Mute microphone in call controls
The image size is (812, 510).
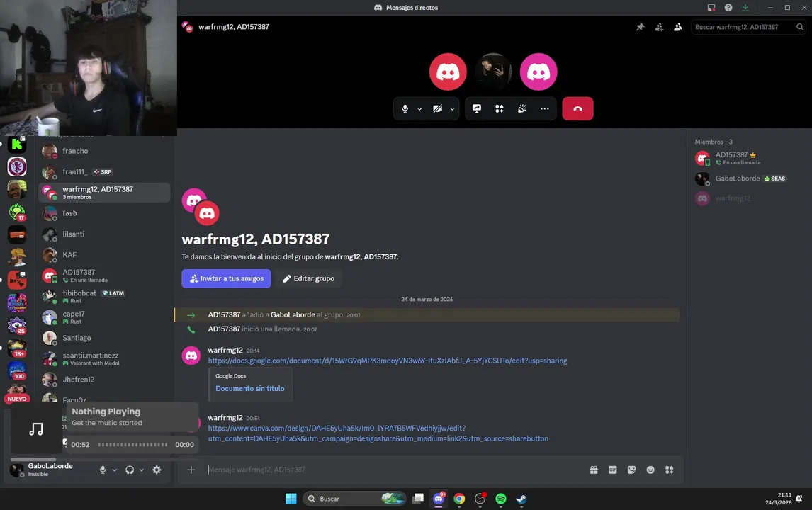point(405,109)
